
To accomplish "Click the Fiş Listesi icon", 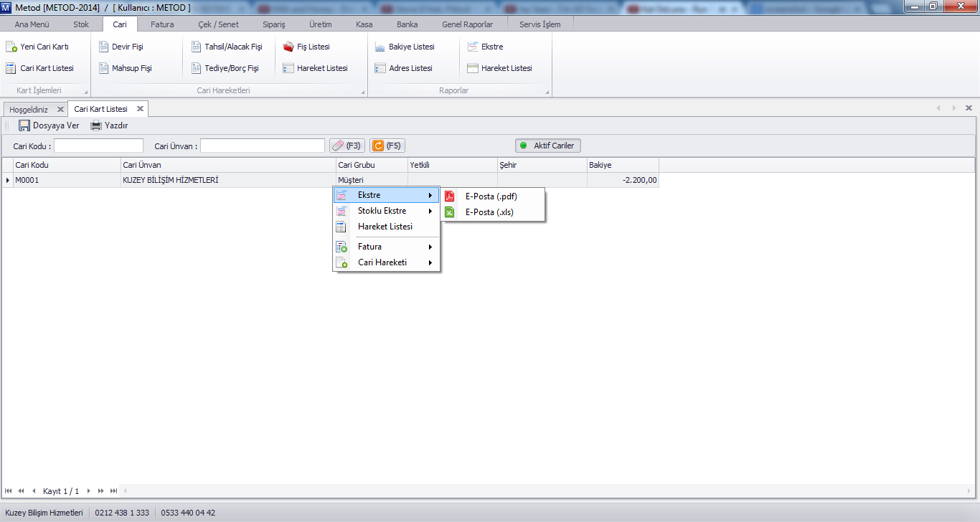I will pos(288,47).
